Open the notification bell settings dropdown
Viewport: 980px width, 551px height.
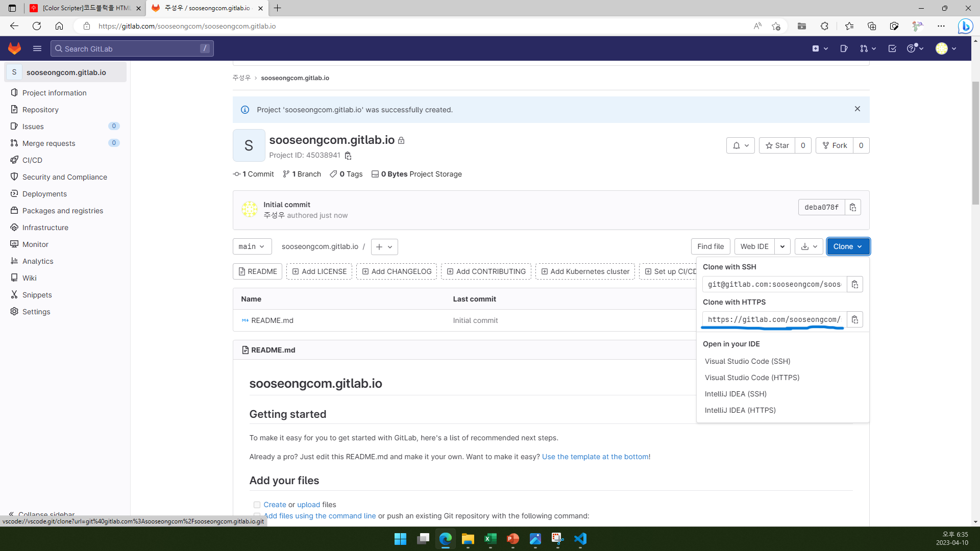[x=741, y=145]
